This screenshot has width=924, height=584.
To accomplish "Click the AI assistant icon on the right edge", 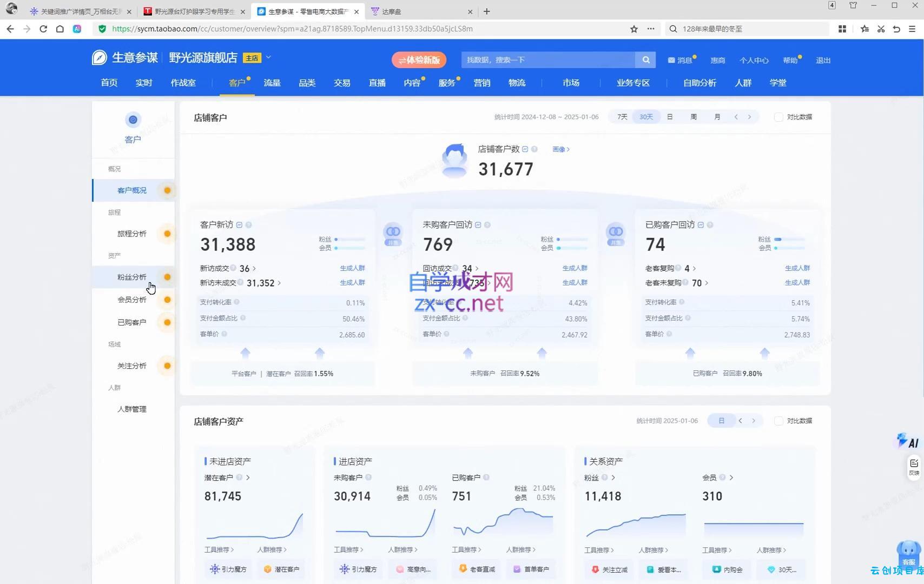I will tap(908, 441).
